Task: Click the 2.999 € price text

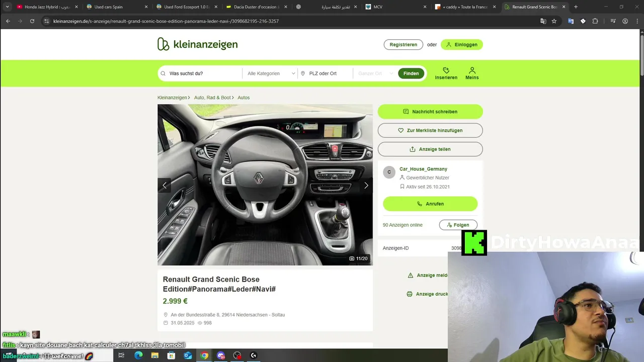Action: tap(175, 301)
